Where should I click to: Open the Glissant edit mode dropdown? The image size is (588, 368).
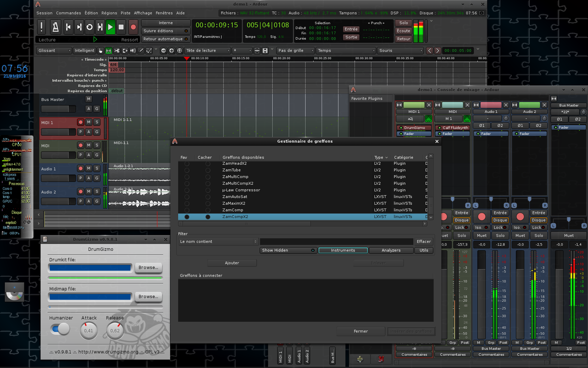click(x=54, y=51)
